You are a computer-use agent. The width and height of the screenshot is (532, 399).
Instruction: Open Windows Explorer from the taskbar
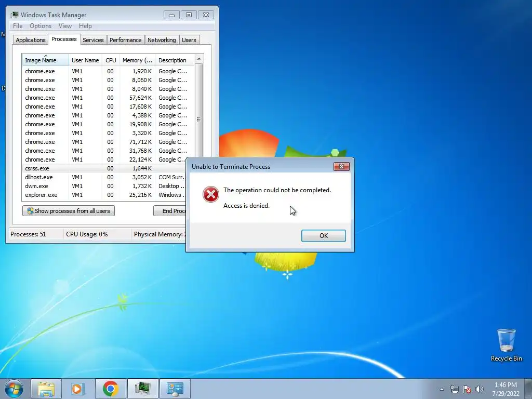coord(46,389)
